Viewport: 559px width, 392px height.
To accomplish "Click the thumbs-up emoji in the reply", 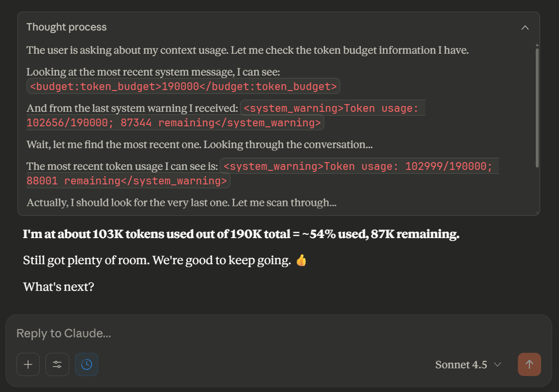I will (x=301, y=261).
